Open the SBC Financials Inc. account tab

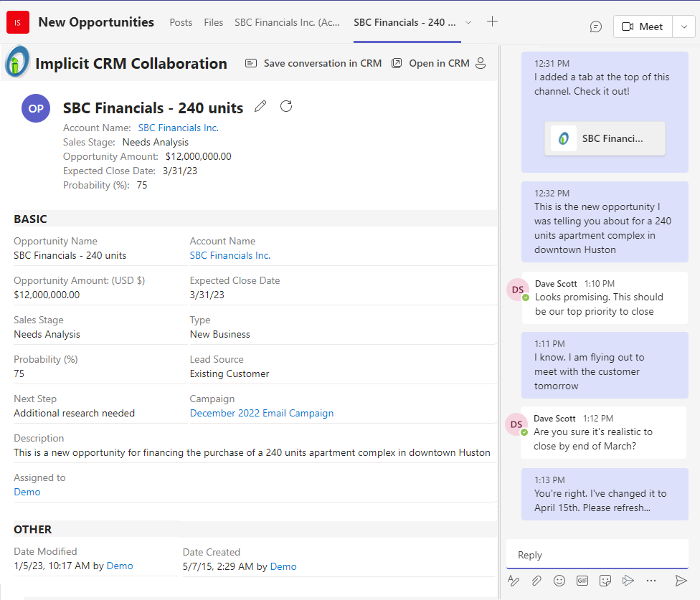coord(287,22)
